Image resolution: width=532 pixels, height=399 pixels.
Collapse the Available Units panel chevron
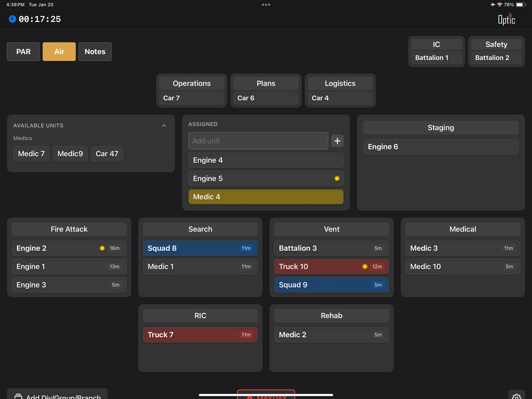164,126
